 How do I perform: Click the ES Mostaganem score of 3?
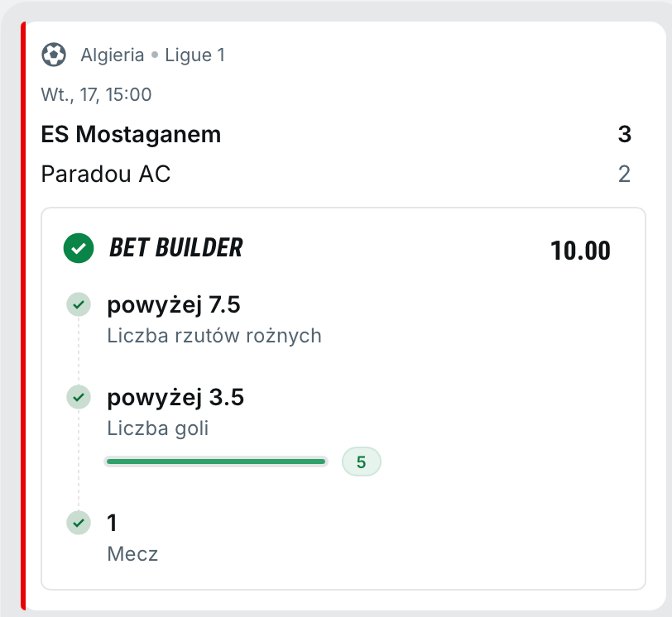(624, 134)
